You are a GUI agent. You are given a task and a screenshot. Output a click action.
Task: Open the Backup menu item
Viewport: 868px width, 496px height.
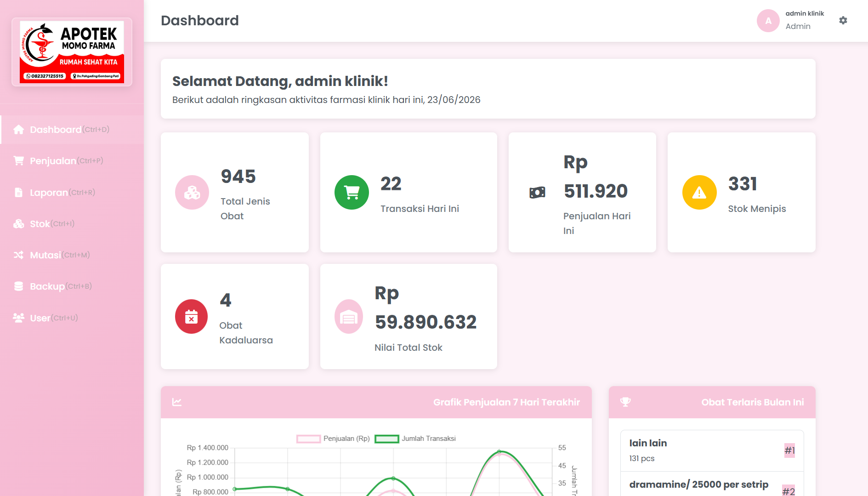[72, 286]
